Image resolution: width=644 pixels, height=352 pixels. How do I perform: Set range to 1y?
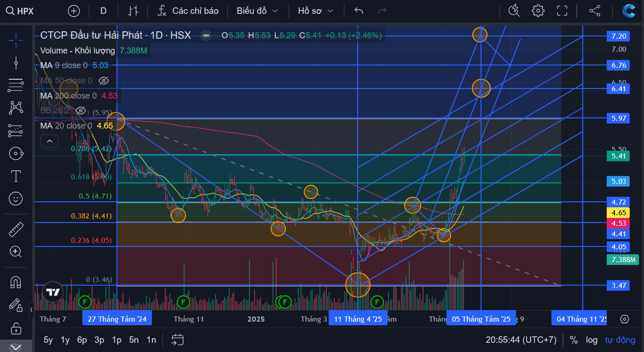click(x=65, y=340)
